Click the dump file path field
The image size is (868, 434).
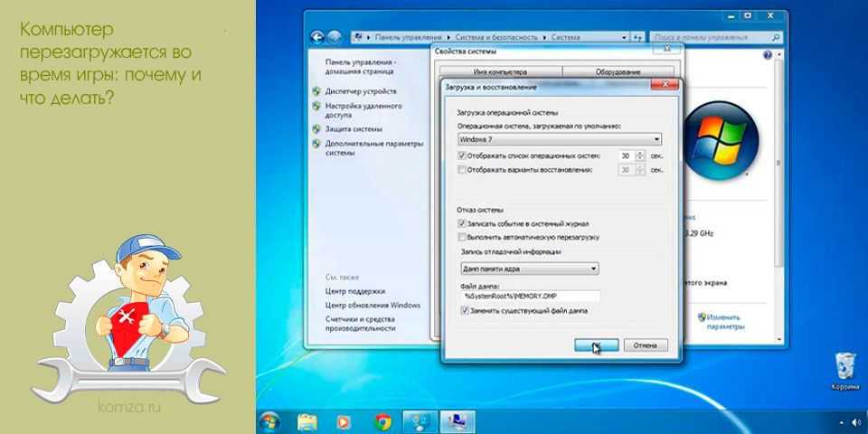tap(530, 297)
